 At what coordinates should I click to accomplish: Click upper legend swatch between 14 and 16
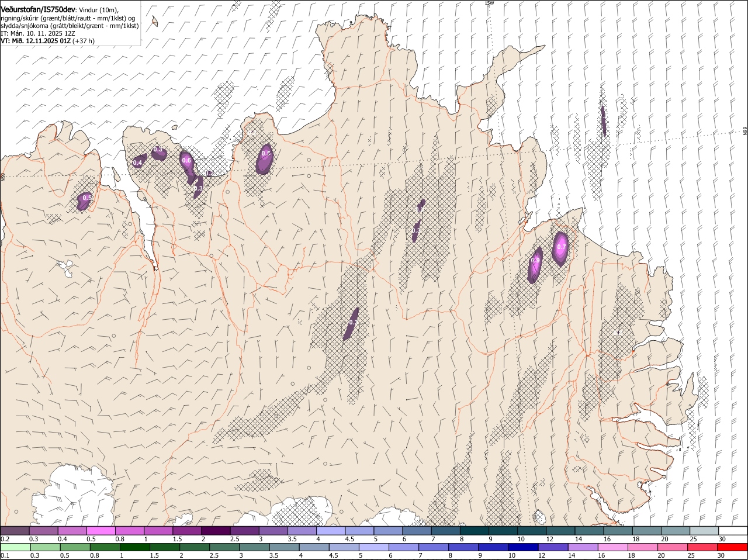click(x=590, y=530)
